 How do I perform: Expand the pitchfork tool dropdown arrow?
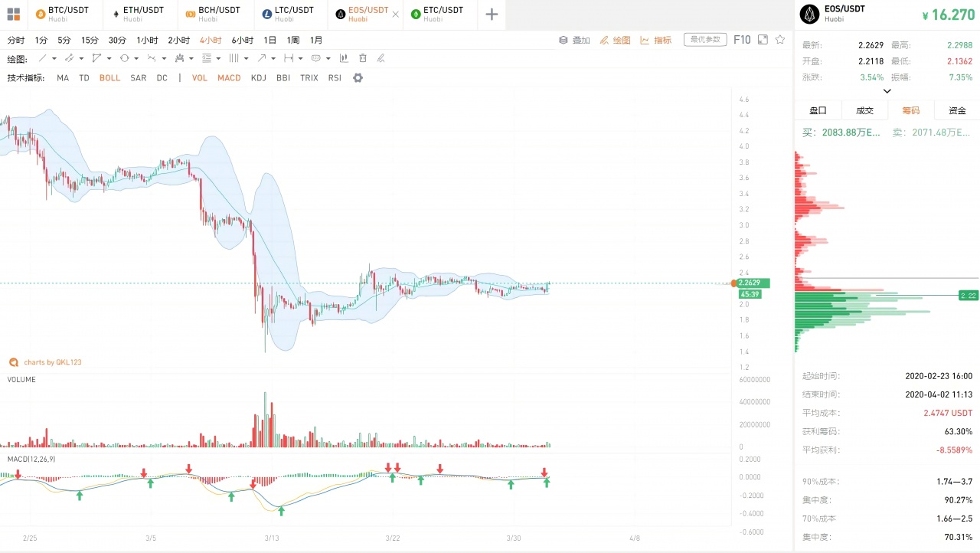point(191,59)
